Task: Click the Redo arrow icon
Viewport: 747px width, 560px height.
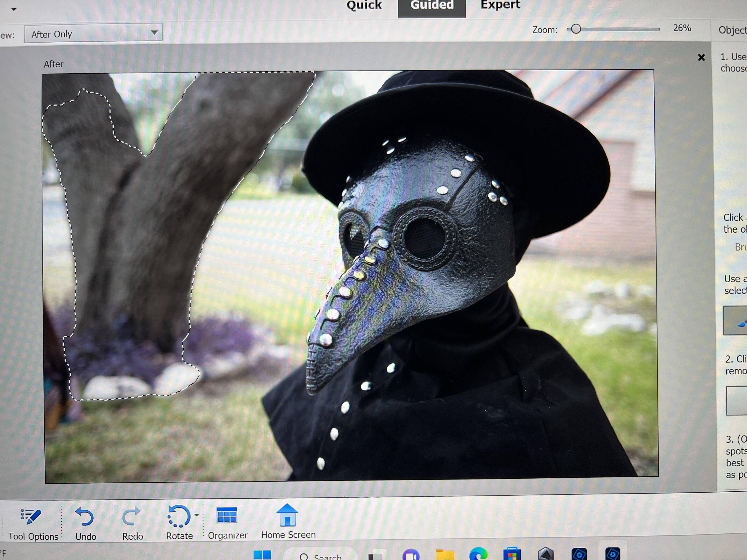Action: coord(131,516)
